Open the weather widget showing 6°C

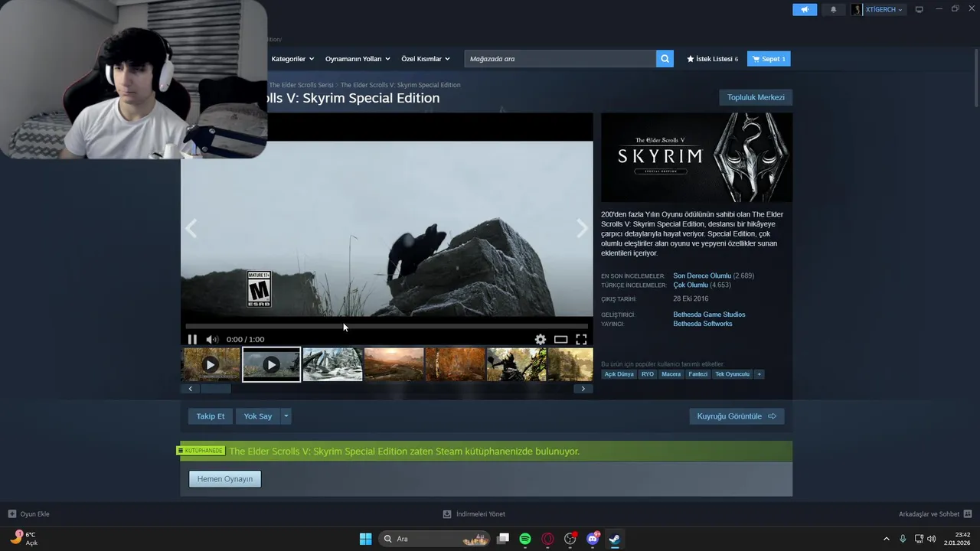coord(24,538)
